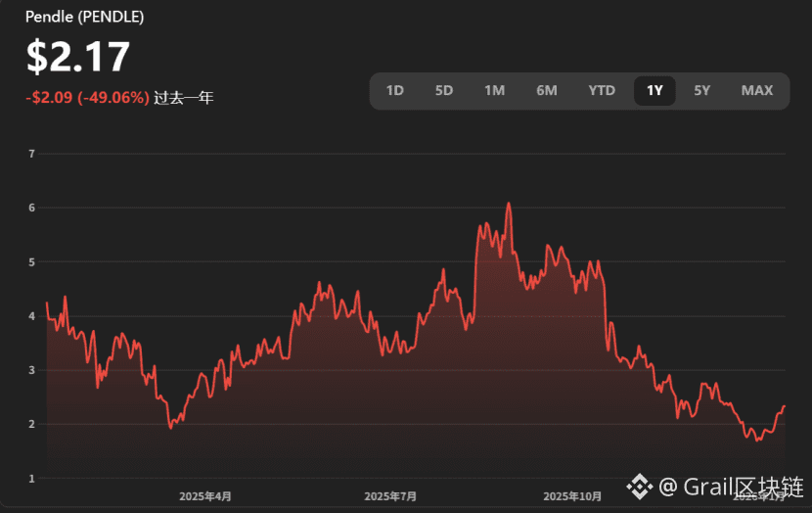Click the final data point of the price line
The width and height of the screenshot is (812, 513).
pos(785,406)
